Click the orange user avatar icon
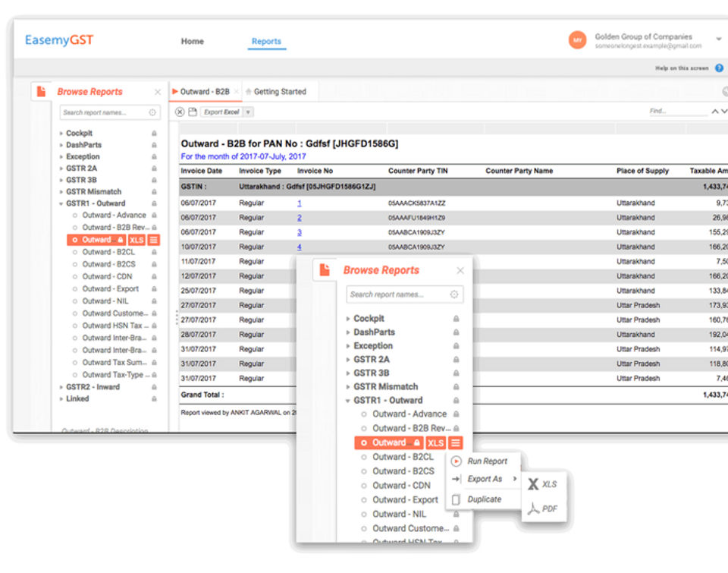 tap(577, 40)
